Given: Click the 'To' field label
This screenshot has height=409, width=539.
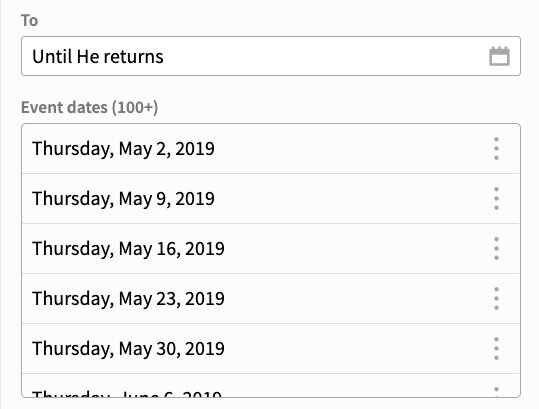Looking at the screenshot, I should tap(30, 20).
